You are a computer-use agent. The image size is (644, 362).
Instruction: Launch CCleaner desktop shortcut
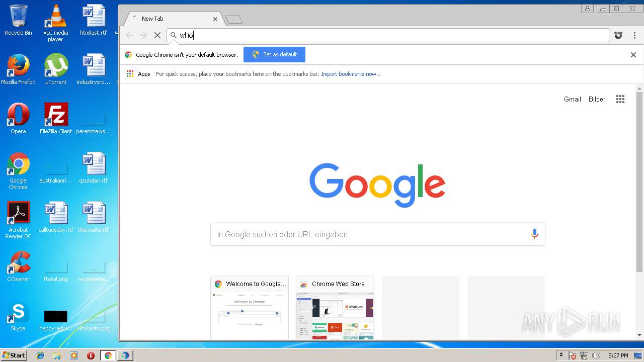[x=18, y=266]
